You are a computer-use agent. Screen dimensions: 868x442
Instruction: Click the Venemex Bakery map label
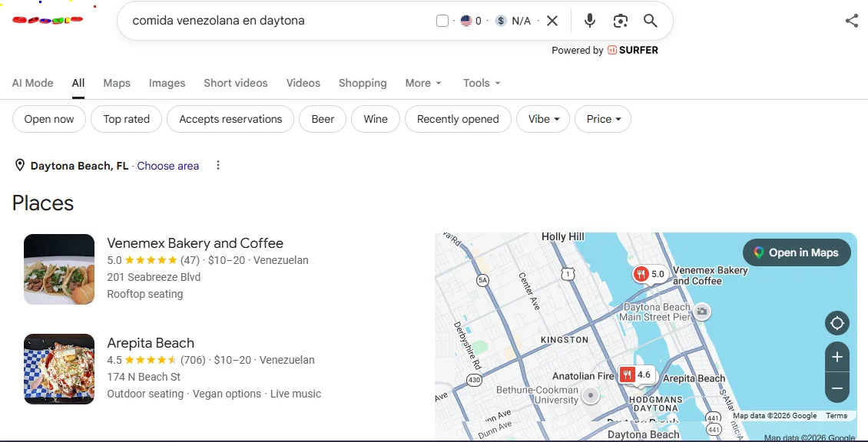tap(710, 275)
